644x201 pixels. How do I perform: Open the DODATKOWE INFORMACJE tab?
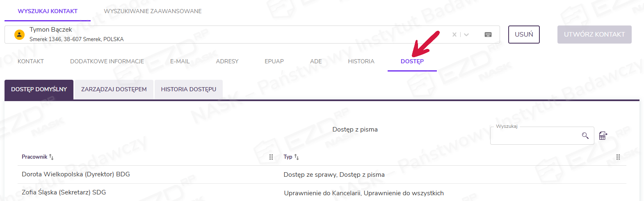coord(107,61)
